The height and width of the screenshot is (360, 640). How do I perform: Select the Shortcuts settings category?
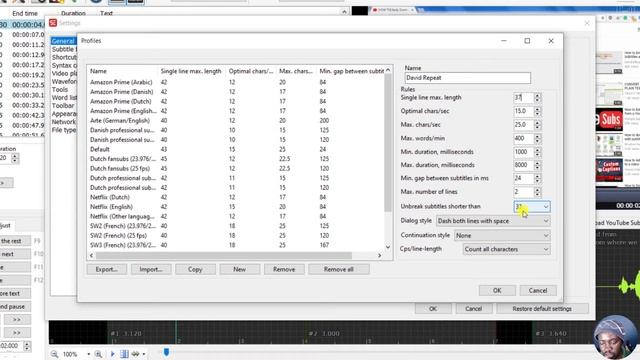(64, 57)
